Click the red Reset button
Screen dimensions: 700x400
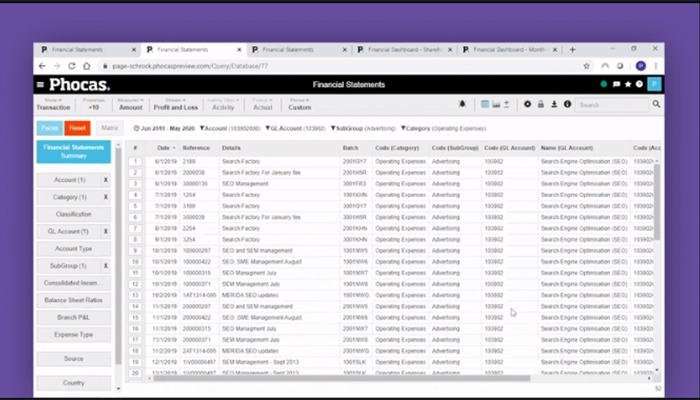(77, 128)
